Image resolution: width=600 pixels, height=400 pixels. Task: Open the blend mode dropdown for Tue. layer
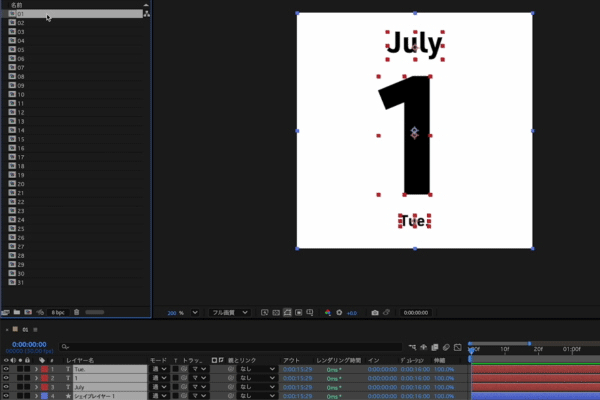tap(159, 369)
